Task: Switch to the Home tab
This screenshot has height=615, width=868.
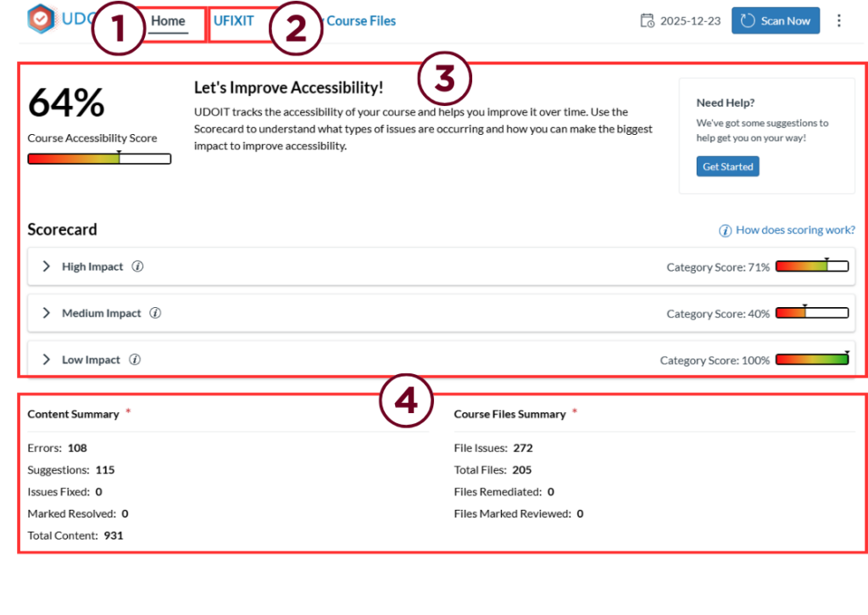Action: click(x=168, y=21)
